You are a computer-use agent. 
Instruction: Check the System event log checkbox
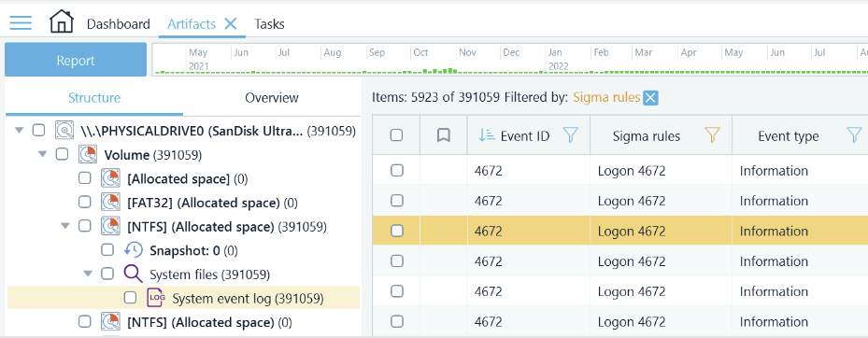[130, 298]
